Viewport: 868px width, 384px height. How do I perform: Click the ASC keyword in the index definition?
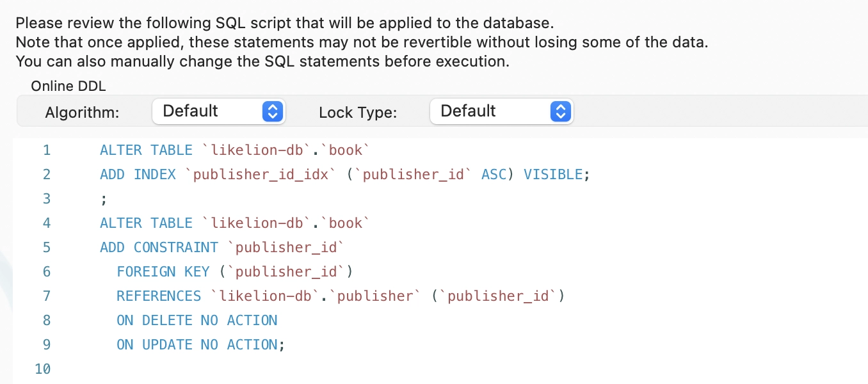click(x=494, y=175)
